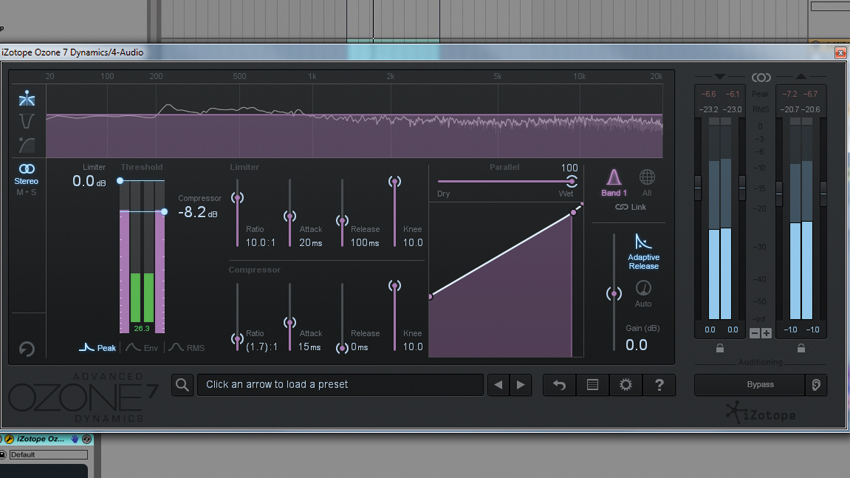Click the plus button below meter scale
Viewport: 850px width, 478px height.
coord(766,333)
